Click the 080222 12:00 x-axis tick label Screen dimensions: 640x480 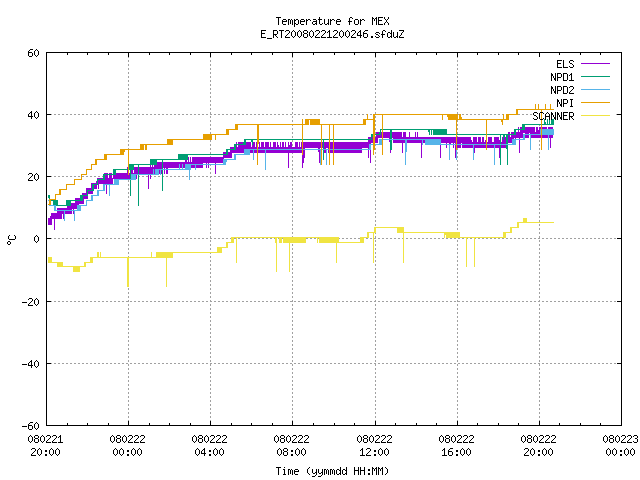[x=374, y=446]
